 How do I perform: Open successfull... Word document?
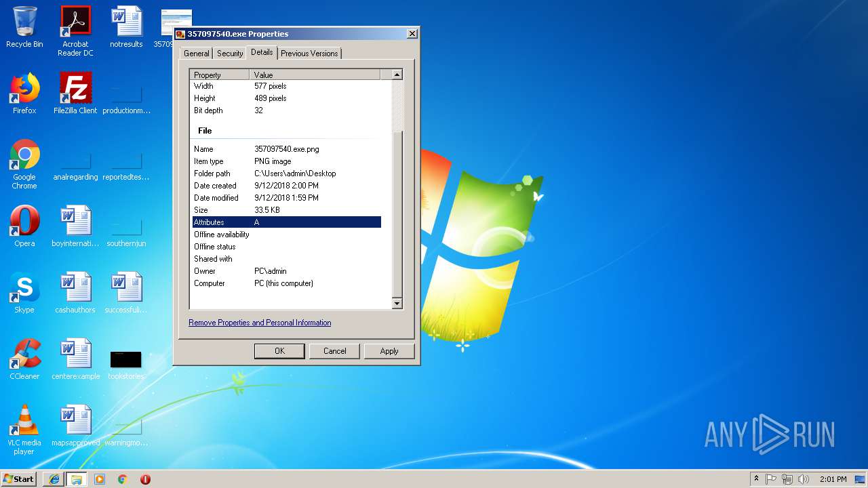coord(126,293)
